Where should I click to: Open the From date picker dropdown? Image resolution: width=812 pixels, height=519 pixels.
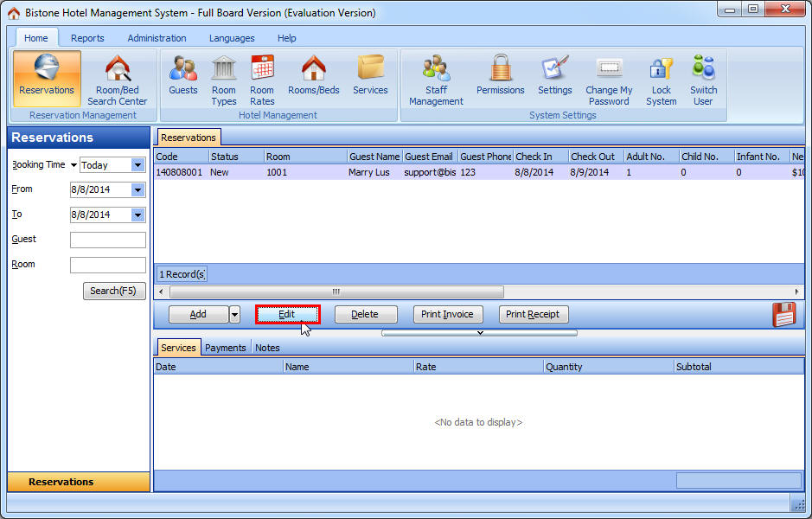coord(137,190)
